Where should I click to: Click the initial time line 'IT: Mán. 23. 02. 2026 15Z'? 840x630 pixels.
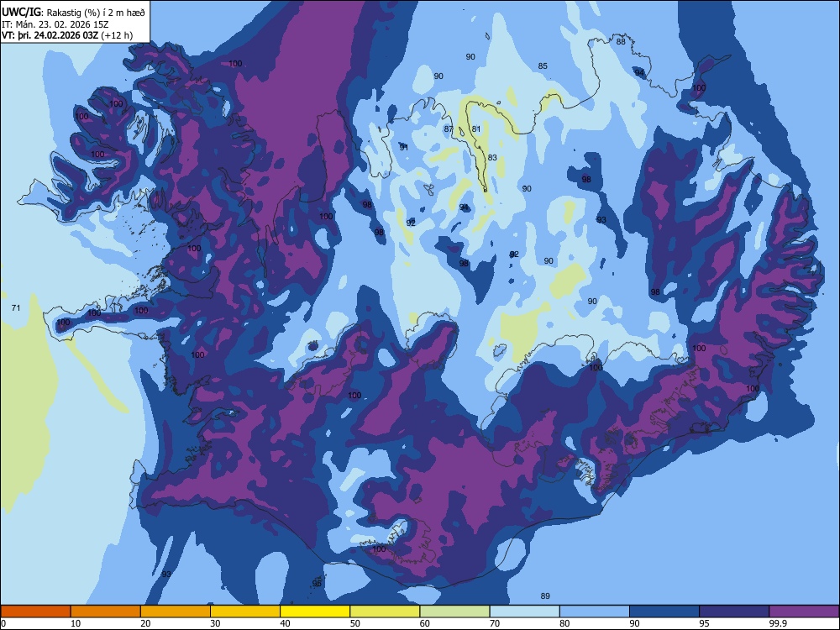tap(55, 24)
